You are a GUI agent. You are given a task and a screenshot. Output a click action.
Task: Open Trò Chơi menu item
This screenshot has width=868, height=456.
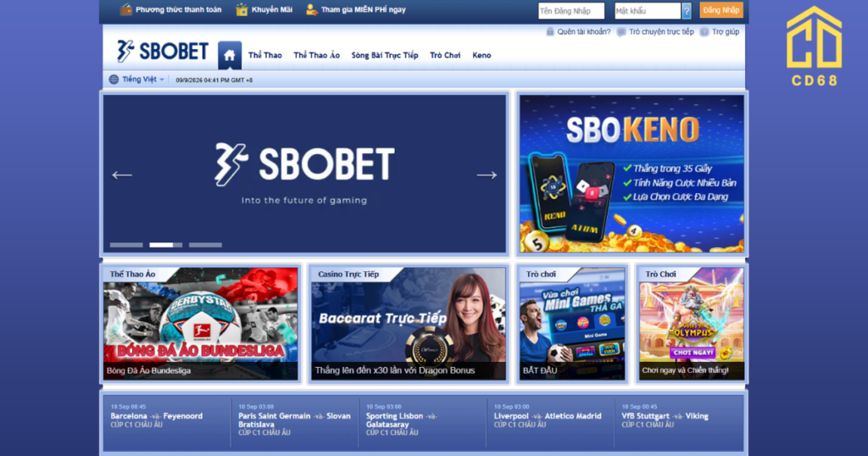[x=445, y=55]
